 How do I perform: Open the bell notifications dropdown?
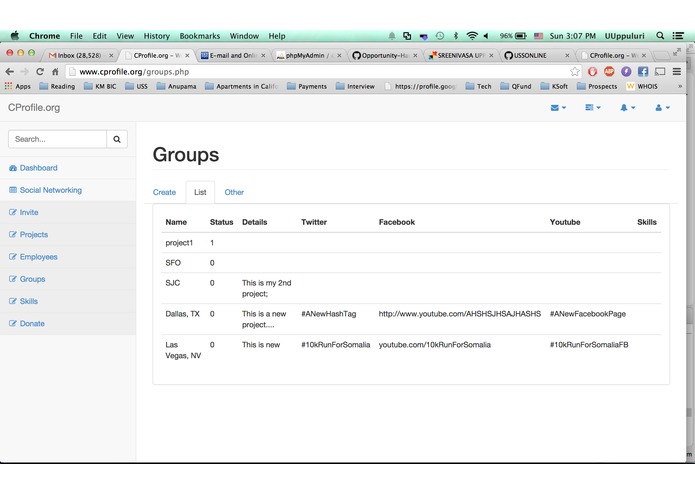(627, 108)
